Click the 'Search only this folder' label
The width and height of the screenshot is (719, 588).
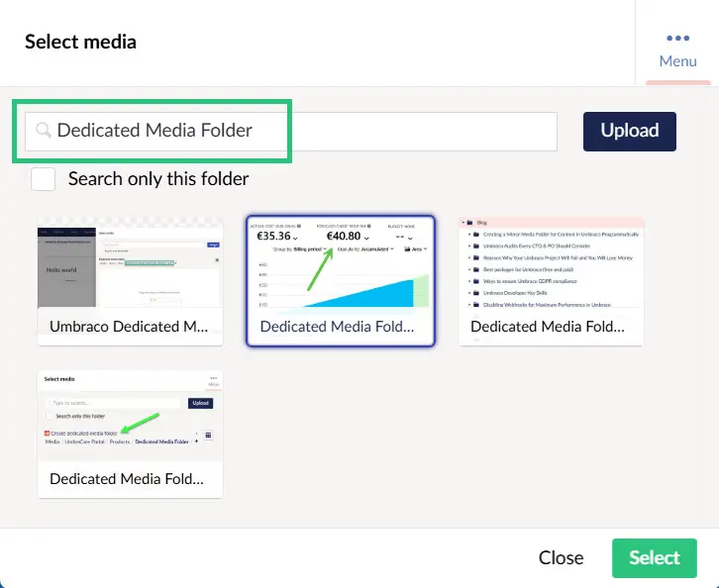click(158, 179)
